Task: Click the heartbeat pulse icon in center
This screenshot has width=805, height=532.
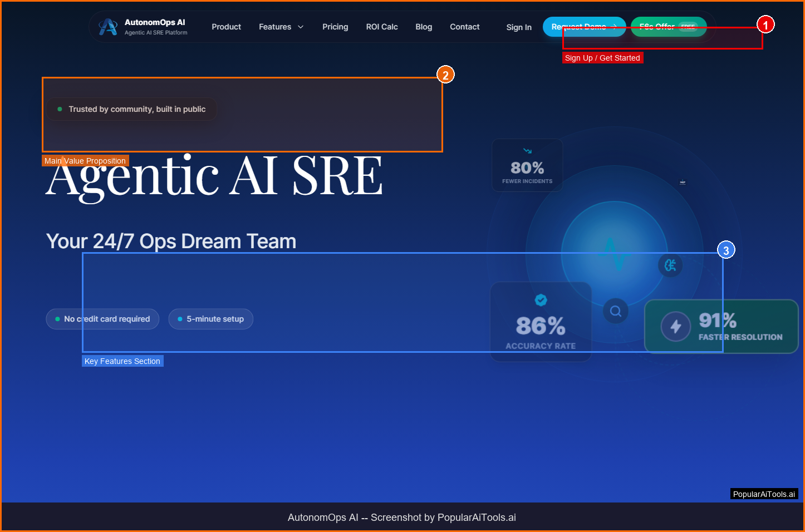Action: [x=615, y=254]
